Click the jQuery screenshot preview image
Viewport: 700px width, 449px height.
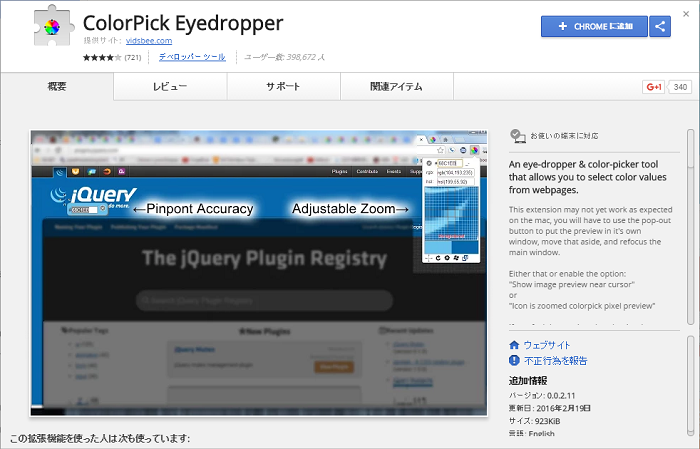click(x=259, y=273)
